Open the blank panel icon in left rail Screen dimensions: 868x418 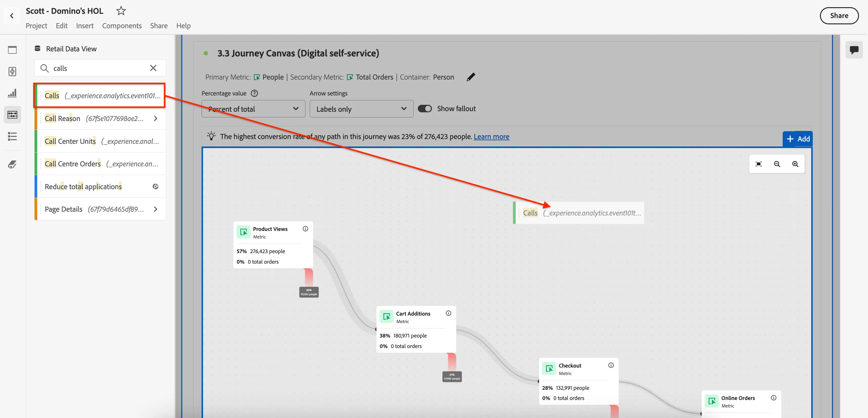point(13,50)
